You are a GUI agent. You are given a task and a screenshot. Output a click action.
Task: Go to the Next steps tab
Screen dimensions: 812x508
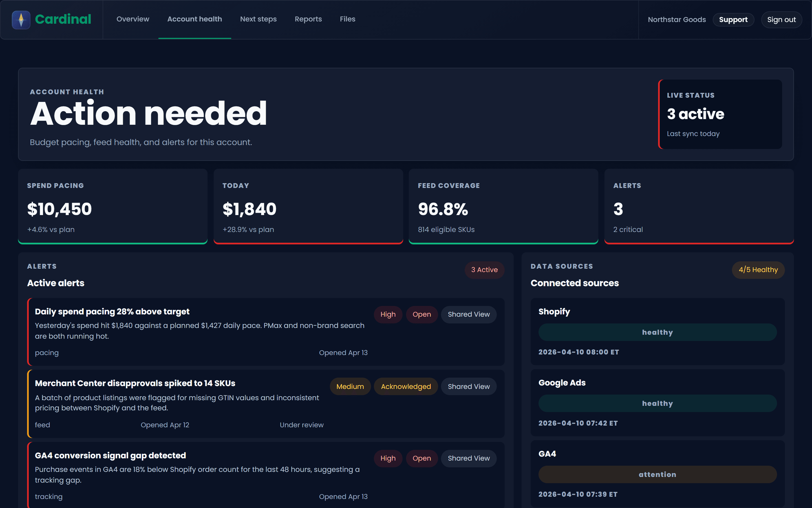click(x=258, y=19)
